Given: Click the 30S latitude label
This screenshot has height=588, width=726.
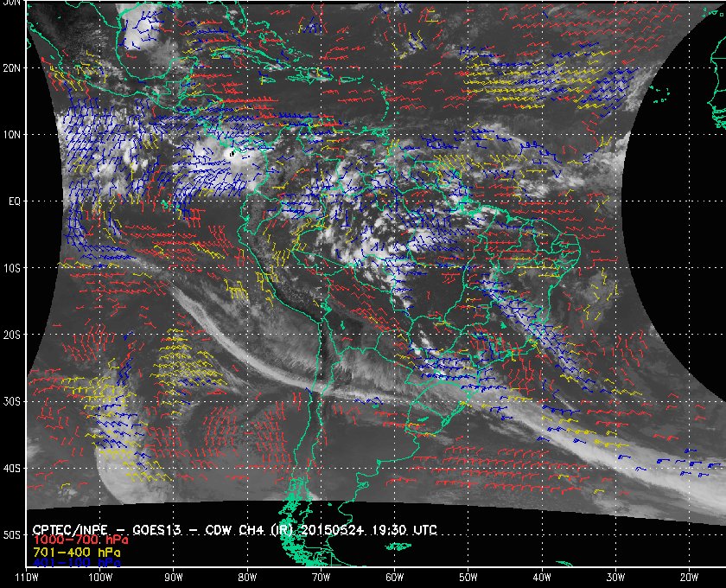Looking at the screenshot, I should [11, 402].
